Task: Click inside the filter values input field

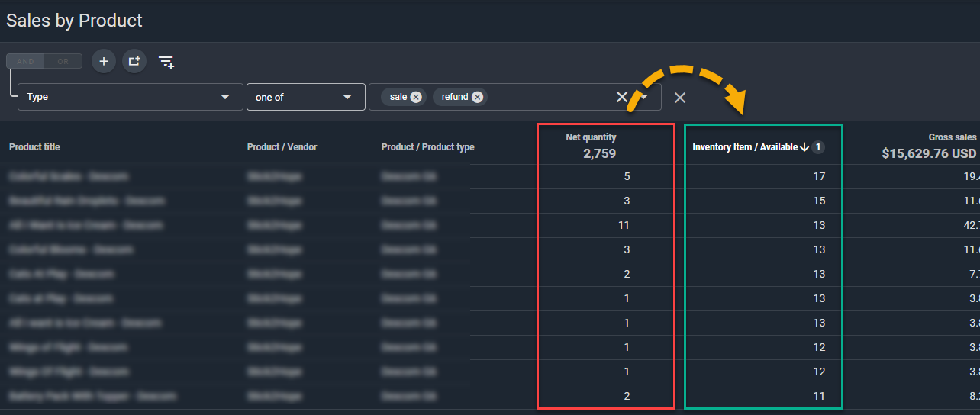Action: point(550,98)
